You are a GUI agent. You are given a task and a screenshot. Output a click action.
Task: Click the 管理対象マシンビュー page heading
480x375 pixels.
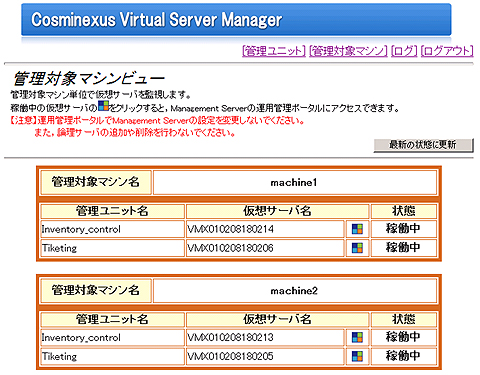click(89, 79)
